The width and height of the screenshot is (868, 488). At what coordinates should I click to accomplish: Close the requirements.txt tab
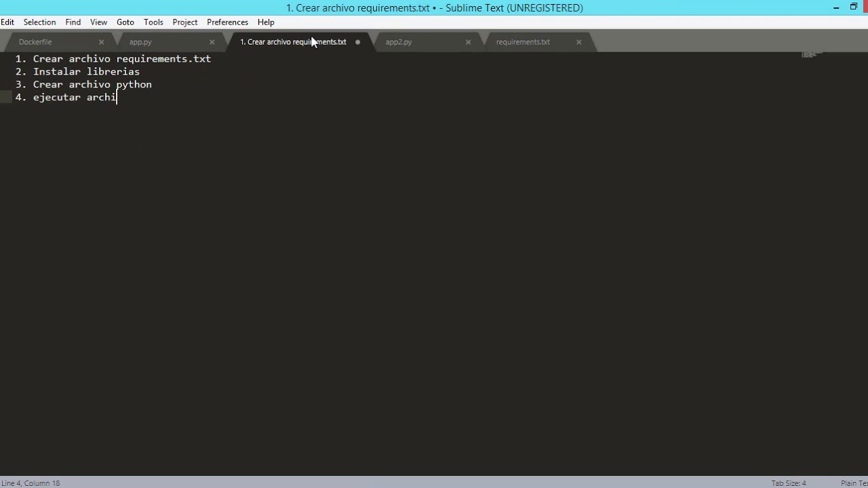(578, 42)
